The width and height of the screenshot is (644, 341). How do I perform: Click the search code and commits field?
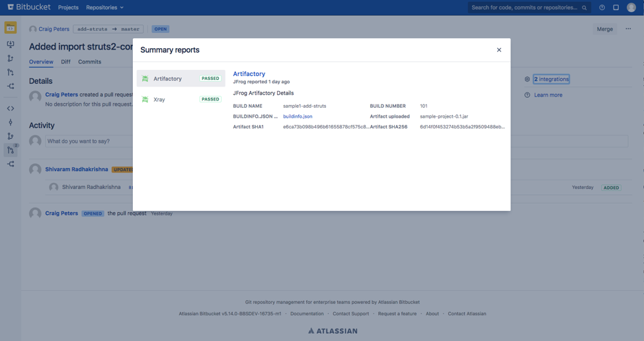(526, 8)
